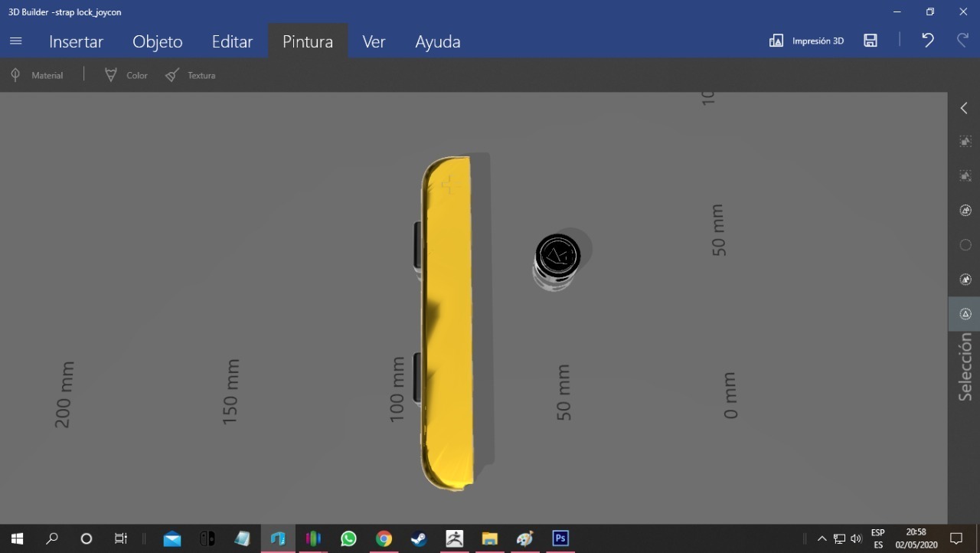Viewport: 980px width, 553px height.
Task: Open the tilted blue notebook-icon app on the taskbar
Action: 243,538
